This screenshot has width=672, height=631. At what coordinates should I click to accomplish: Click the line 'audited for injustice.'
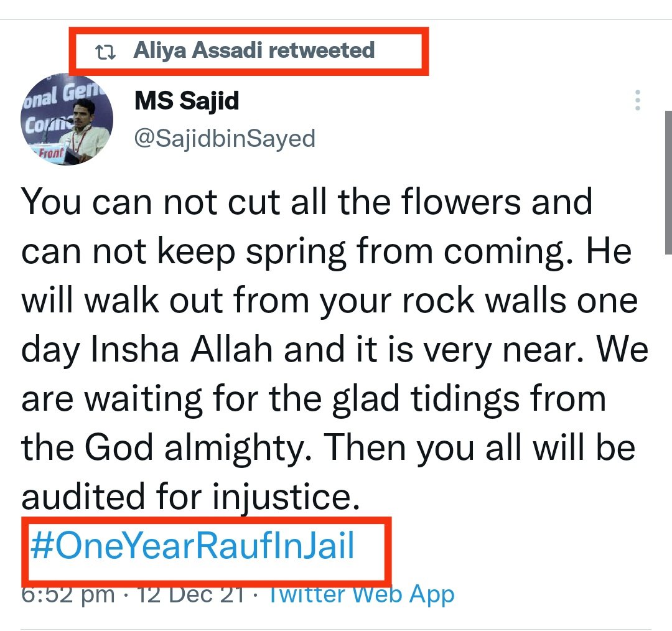(x=190, y=496)
